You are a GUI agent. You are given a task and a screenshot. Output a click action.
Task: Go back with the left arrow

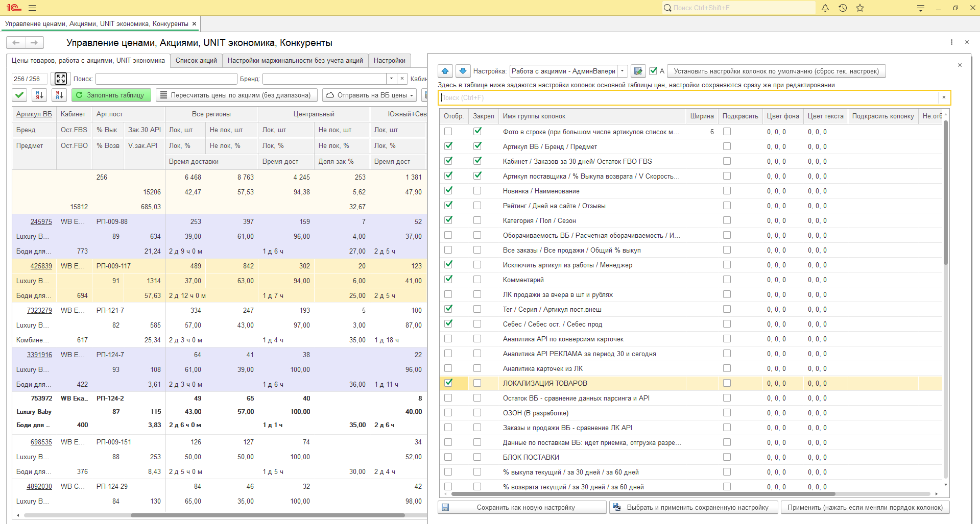(16, 42)
